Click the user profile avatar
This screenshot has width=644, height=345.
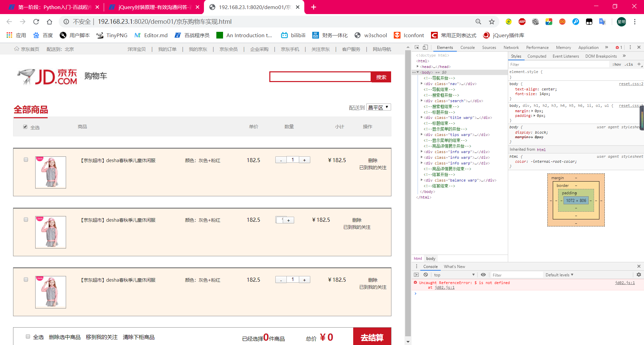(x=622, y=22)
